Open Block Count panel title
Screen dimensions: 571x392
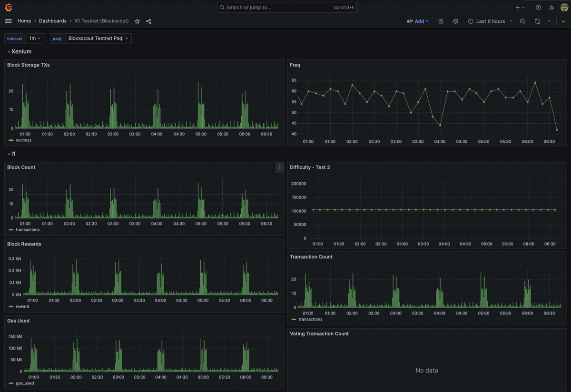point(21,167)
